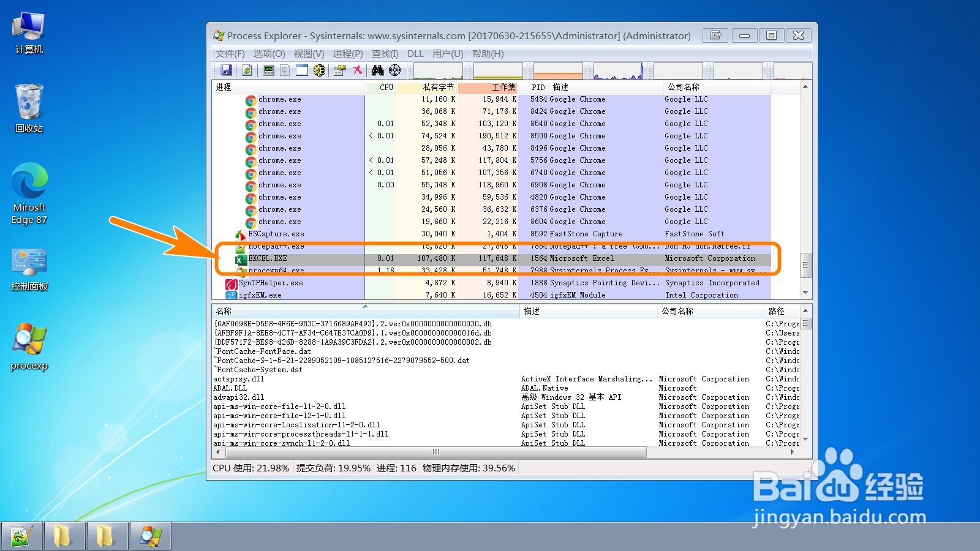Viewport: 980px width, 551px height.
Task: Sort the lower pane by 描述 header
Action: tap(589, 311)
